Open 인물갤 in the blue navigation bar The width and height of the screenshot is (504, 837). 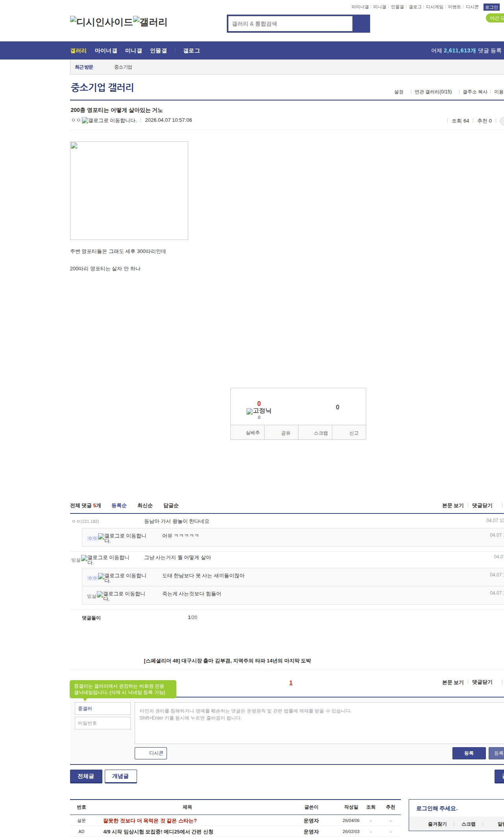click(158, 51)
